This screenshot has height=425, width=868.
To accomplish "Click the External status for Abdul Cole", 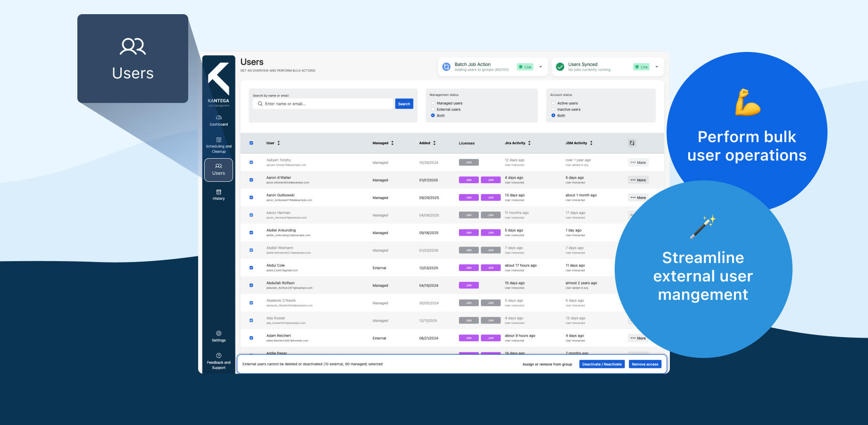I will pyautogui.click(x=379, y=268).
